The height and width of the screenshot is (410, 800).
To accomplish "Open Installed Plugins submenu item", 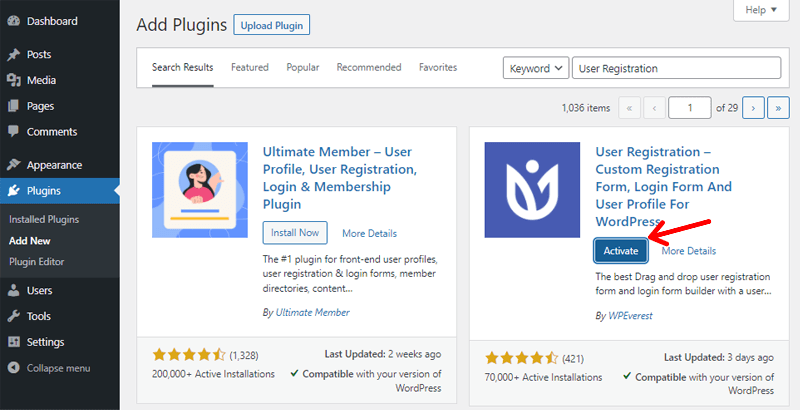I will [x=44, y=219].
